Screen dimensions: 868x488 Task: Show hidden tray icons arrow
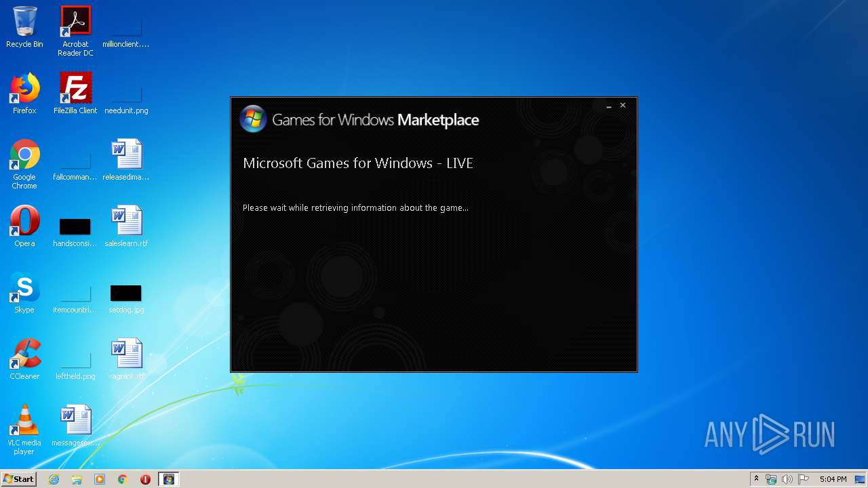756,479
